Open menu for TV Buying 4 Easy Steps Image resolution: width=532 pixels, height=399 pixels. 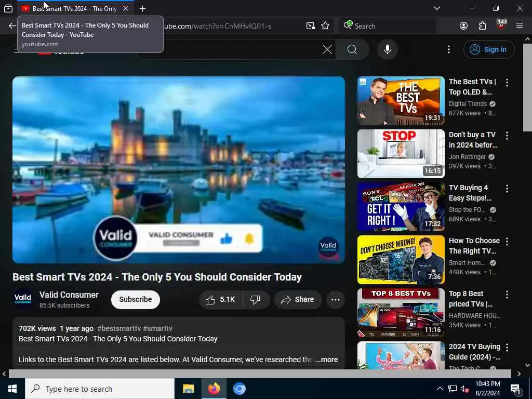pyautogui.click(x=507, y=189)
